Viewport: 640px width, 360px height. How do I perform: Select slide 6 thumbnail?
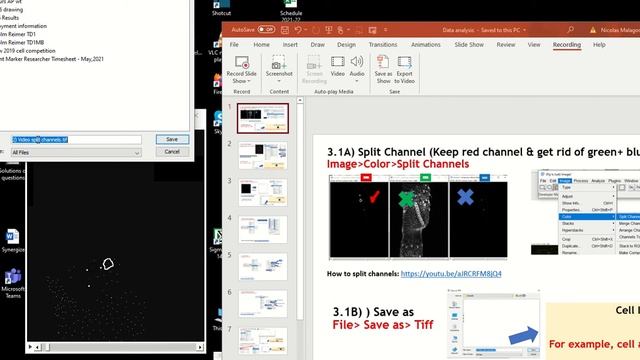click(262, 304)
